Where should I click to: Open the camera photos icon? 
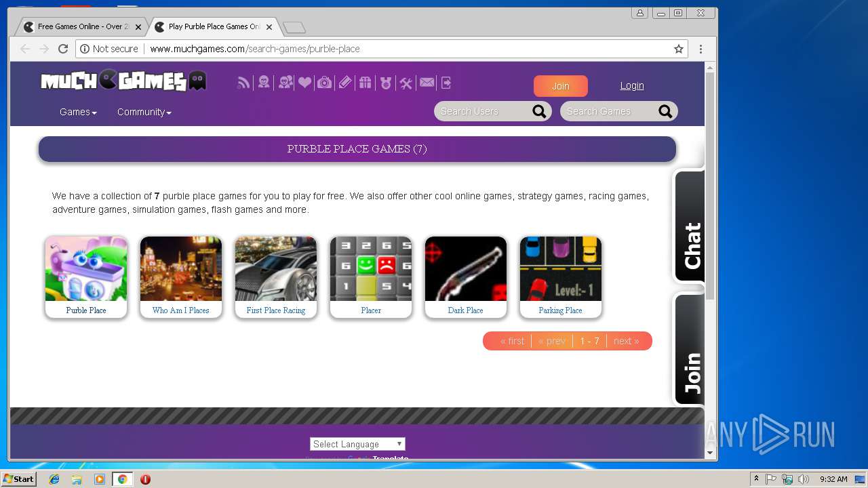point(325,83)
